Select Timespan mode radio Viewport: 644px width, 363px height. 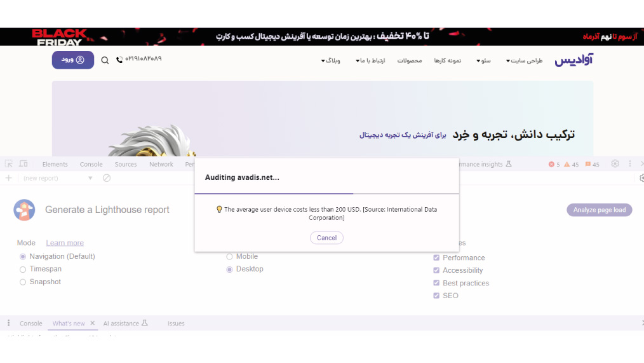(23, 270)
